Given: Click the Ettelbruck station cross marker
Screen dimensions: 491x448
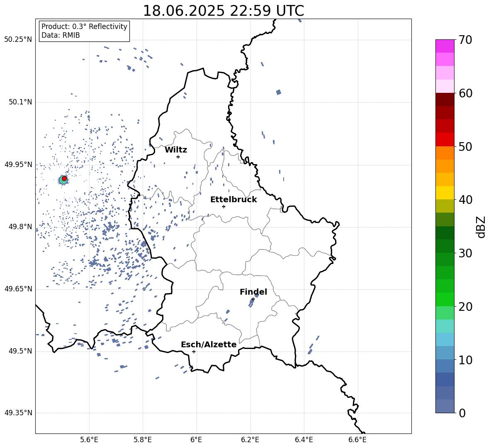Looking at the screenshot, I should click(224, 206).
